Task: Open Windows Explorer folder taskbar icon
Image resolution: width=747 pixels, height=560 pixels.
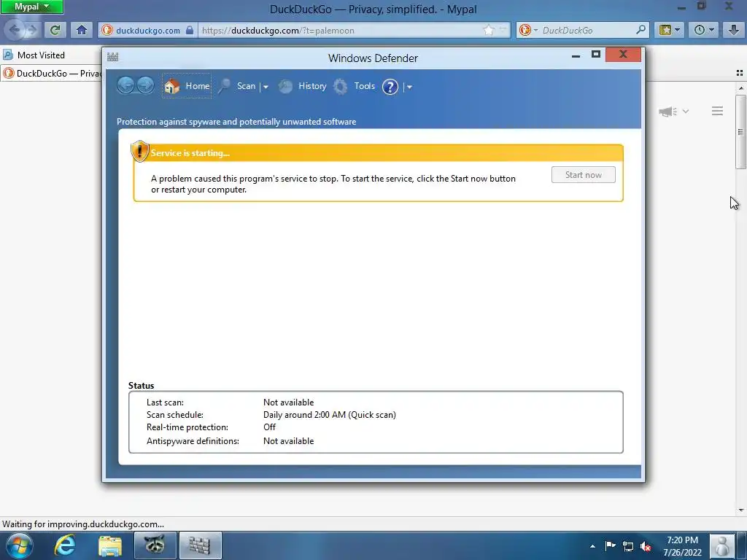Action: tap(110, 545)
